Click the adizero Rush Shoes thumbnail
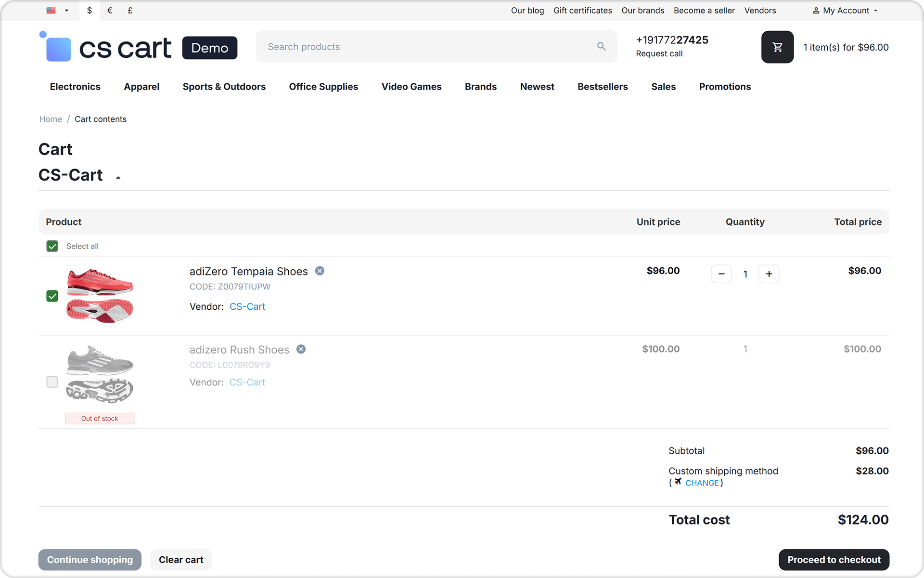This screenshot has width=924, height=578. pos(100,374)
